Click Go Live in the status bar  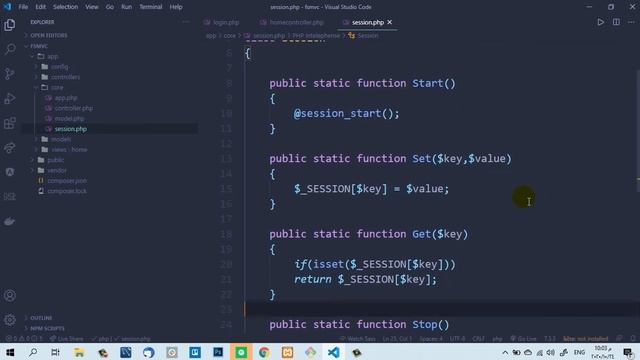(x=523, y=339)
